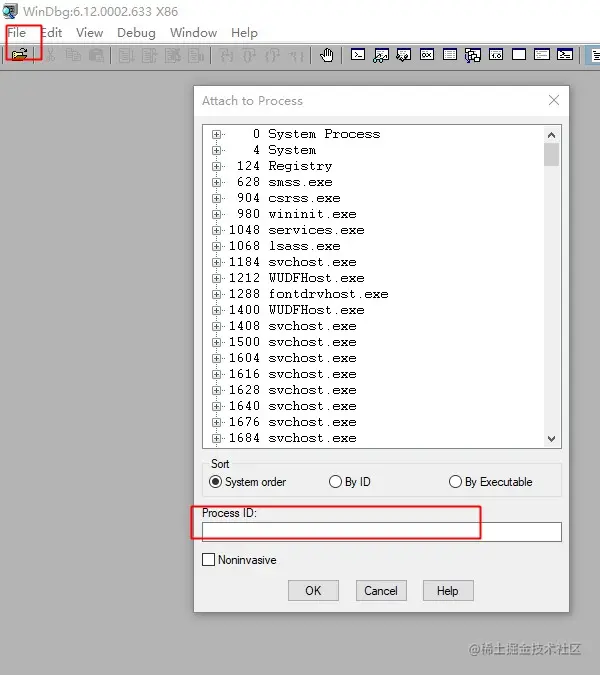Open the View menu

[x=90, y=33]
